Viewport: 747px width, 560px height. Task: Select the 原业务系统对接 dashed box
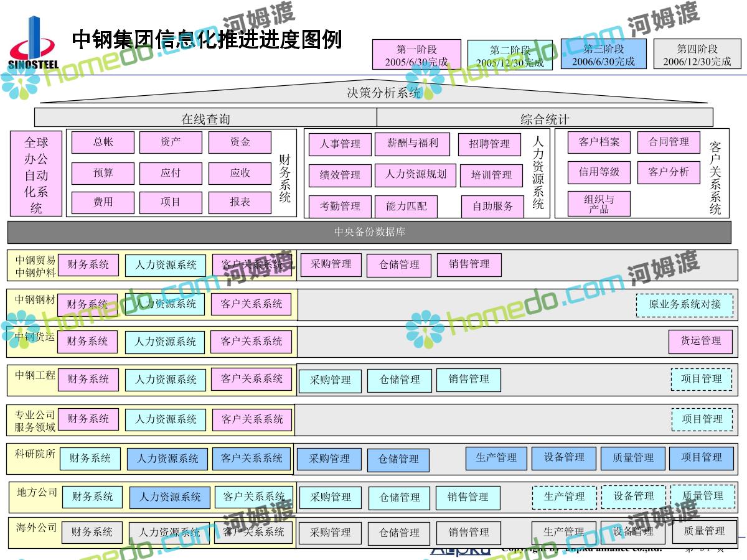click(x=685, y=305)
